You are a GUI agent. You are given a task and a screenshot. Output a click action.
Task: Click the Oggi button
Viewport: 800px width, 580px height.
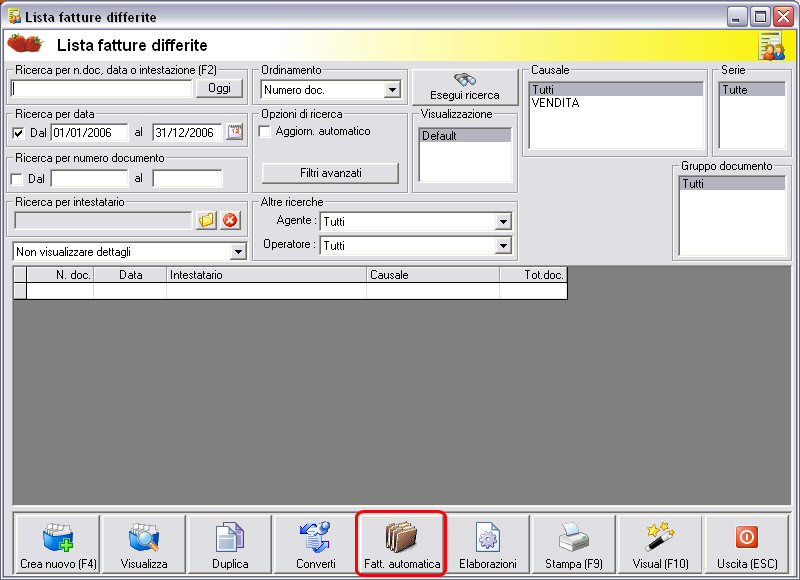click(x=219, y=88)
